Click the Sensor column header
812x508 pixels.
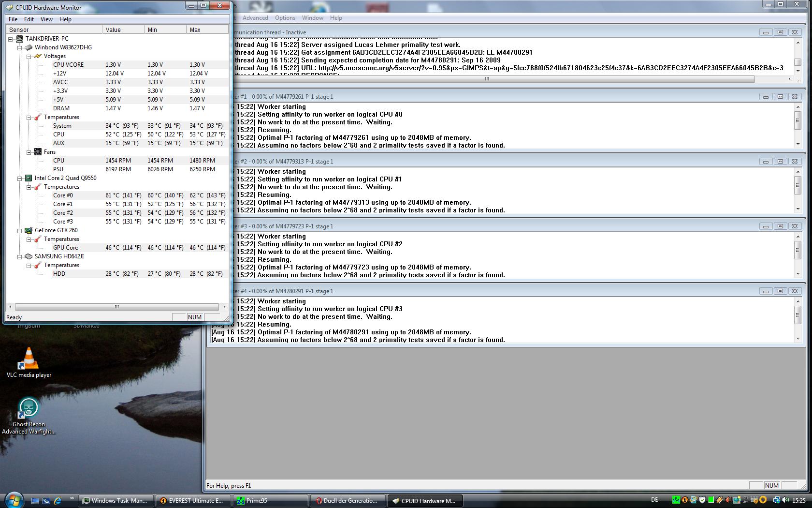[x=54, y=30]
